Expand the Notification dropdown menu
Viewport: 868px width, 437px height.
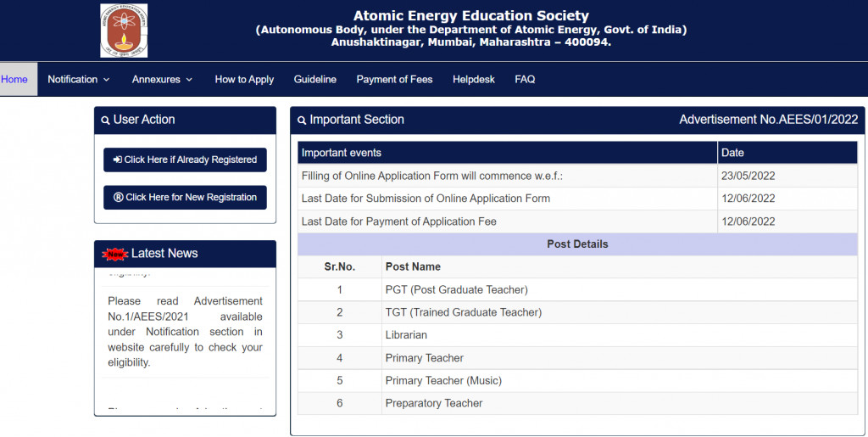pyautogui.click(x=79, y=79)
